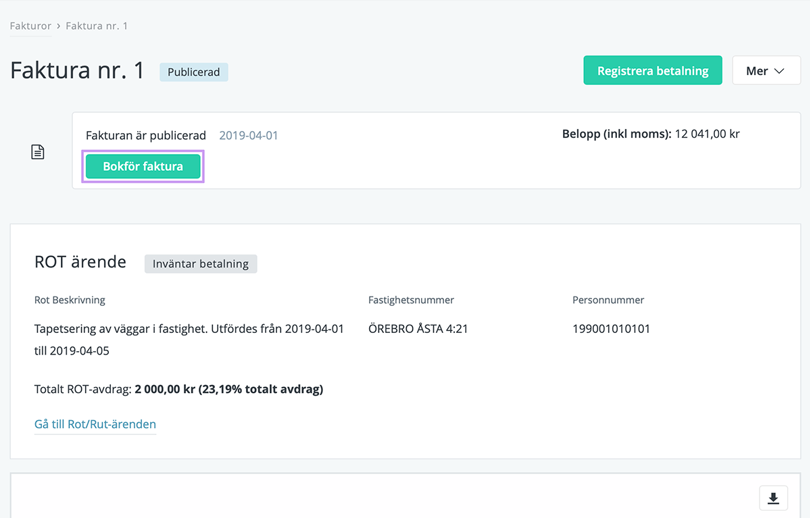The width and height of the screenshot is (810, 518).
Task: Click the download icon button
Action: point(773,498)
